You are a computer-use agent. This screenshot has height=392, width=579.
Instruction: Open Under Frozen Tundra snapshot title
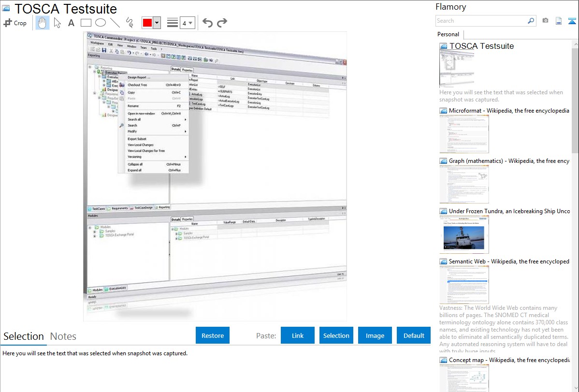(509, 211)
